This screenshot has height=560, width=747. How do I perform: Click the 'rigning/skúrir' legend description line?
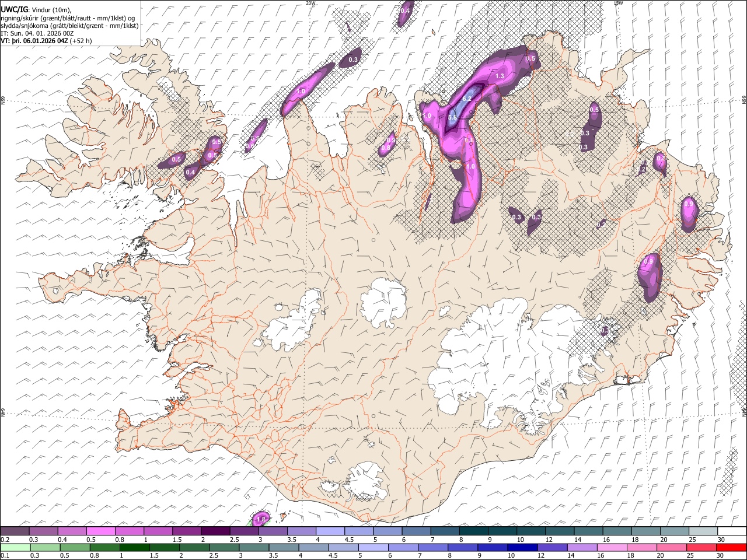click(x=69, y=17)
